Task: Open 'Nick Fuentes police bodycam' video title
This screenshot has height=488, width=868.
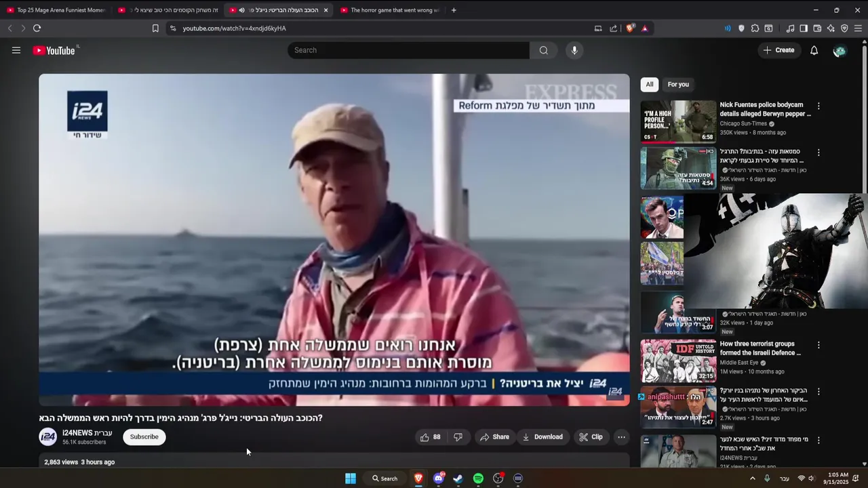Action: pyautogui.click(x=765, y=109)
